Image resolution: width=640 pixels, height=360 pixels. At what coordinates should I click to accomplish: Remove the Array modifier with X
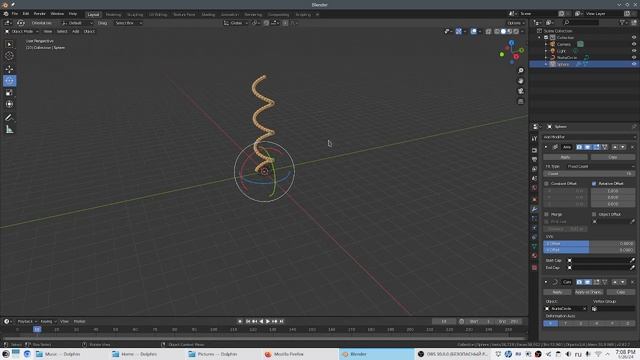[632, 147]
